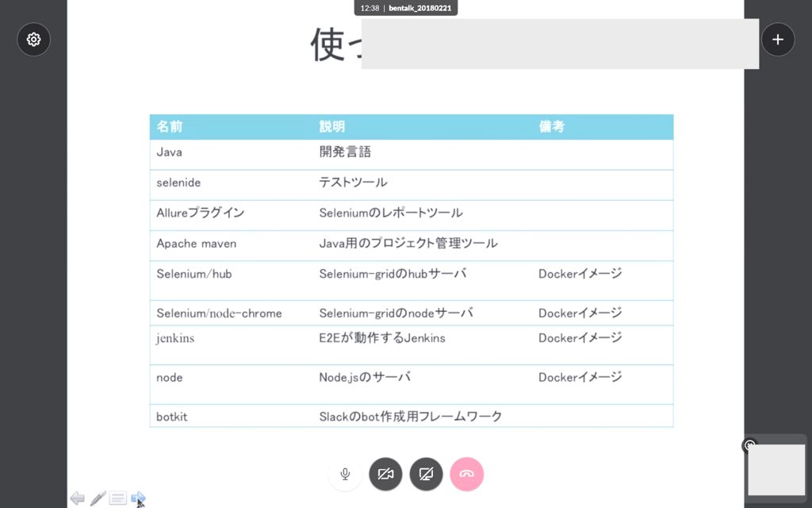Select the pen annotation tool
This screenshot has height=508, width=812.
pyautogui.click(x=98, y=498)
